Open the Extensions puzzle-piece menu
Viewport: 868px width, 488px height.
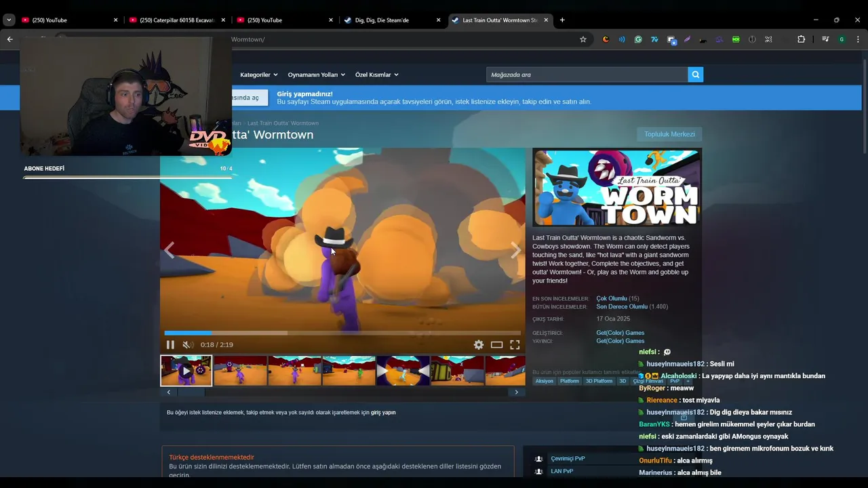click(x=801, y=39)
